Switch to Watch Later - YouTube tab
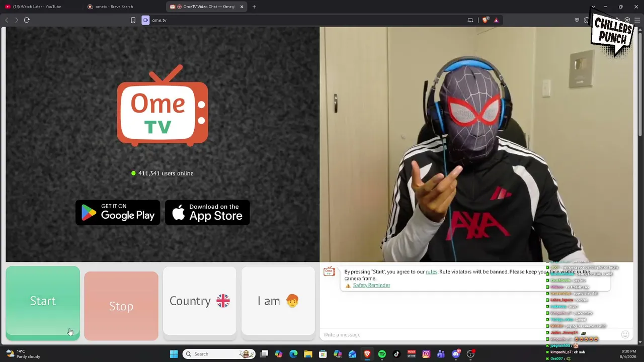 (41, 7)
